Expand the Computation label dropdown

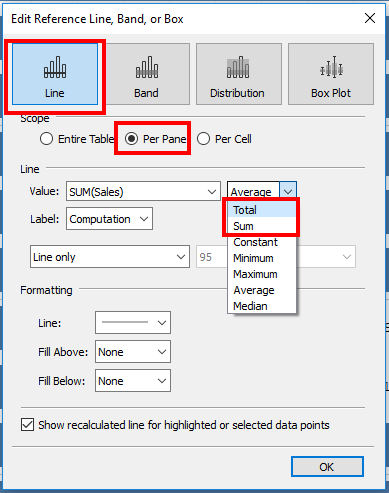pos(109,219)
